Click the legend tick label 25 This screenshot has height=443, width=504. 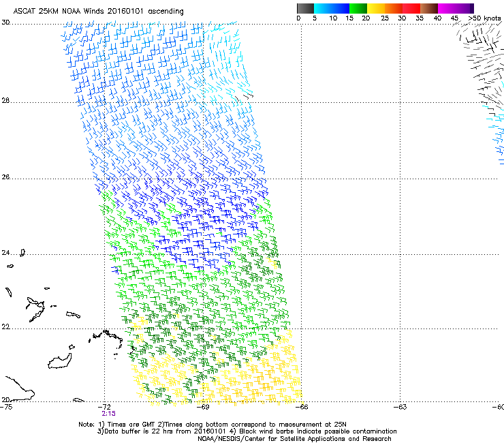[385, 18]
